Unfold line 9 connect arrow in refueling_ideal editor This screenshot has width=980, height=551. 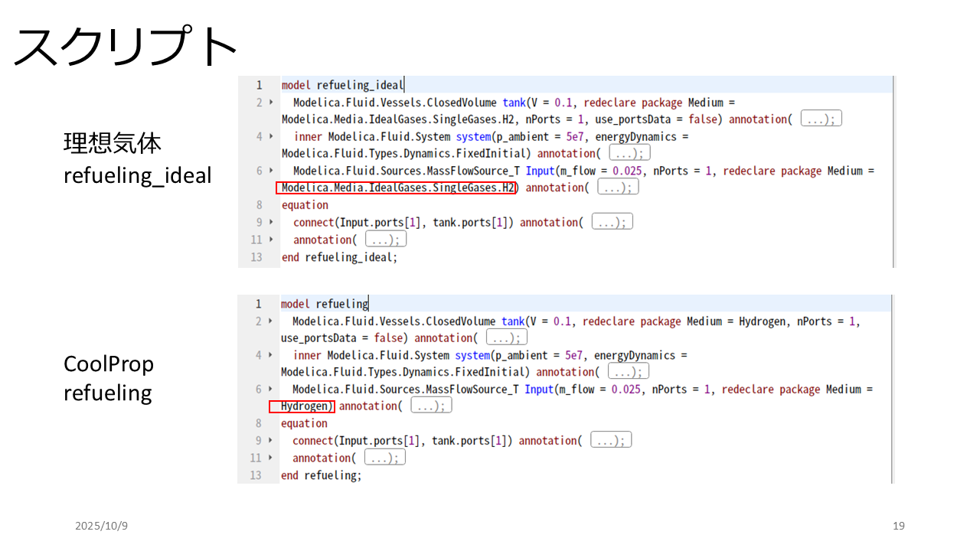click(x=271, y=222)
